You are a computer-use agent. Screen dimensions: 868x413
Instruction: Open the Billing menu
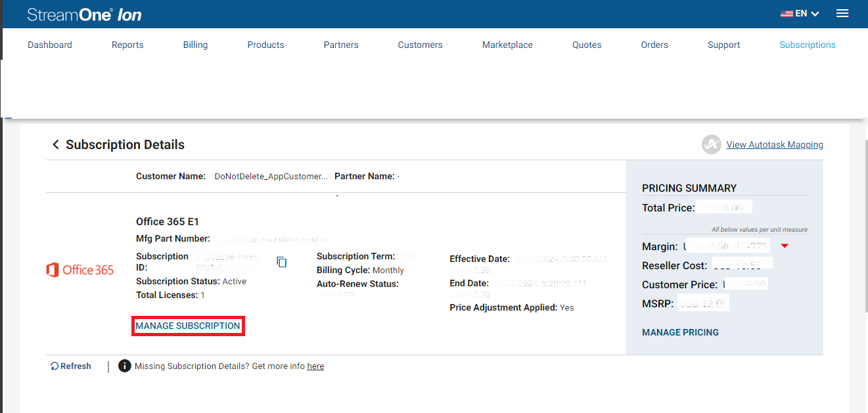(x=195, y=45)
